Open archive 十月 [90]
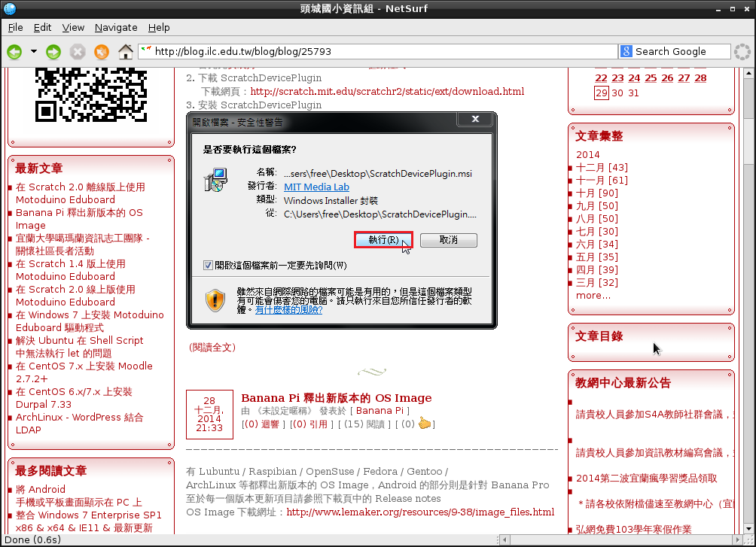 click(597, 193)
